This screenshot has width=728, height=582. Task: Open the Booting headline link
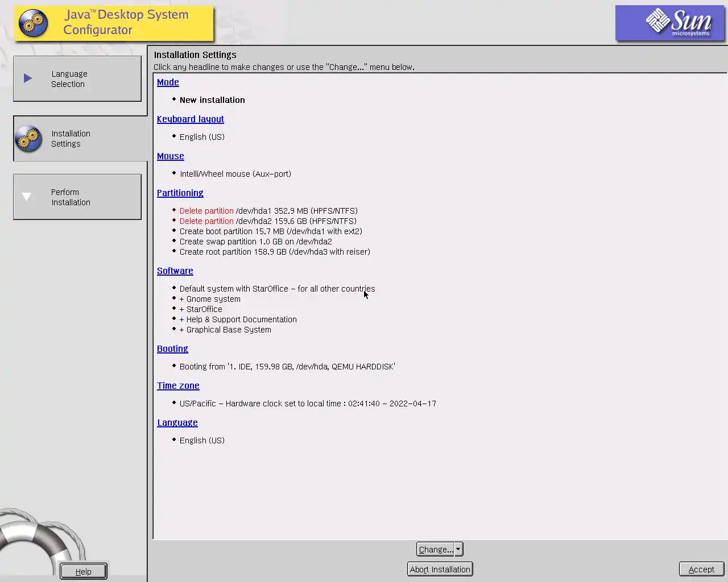click(x=172, y=349)
